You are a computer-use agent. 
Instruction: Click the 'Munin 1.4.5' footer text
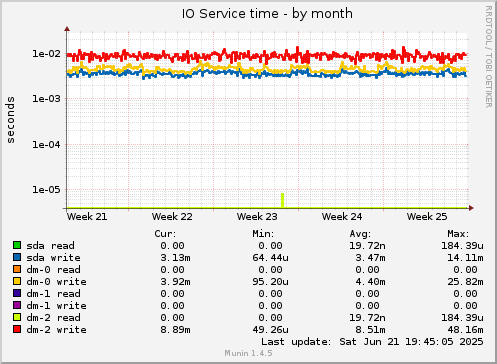click(x=248, y=353)
